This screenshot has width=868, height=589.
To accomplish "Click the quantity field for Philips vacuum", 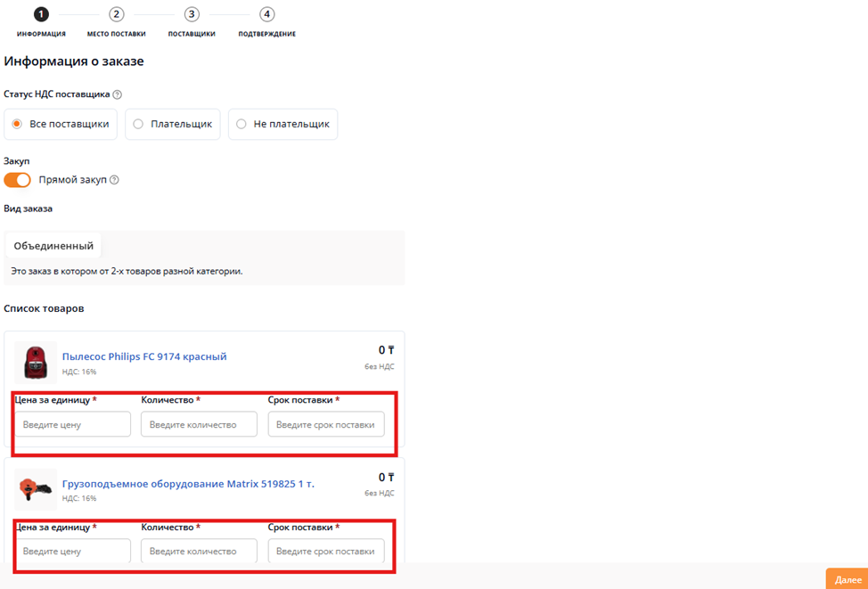I will (x=199, y=425).
